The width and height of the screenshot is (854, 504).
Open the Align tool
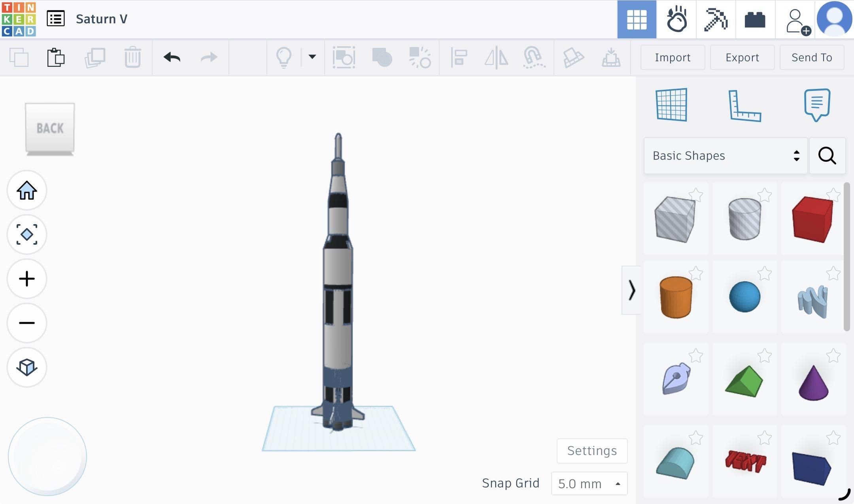point(458,57)
